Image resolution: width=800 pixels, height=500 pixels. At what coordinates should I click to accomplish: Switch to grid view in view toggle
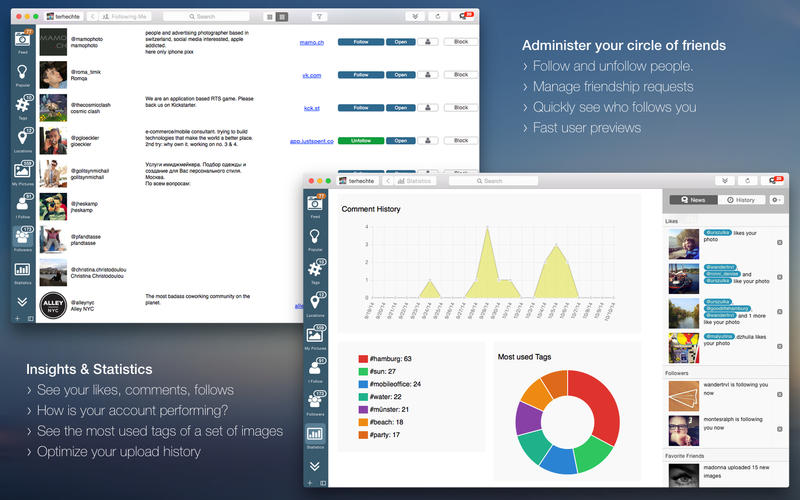(x=269, y=17)
